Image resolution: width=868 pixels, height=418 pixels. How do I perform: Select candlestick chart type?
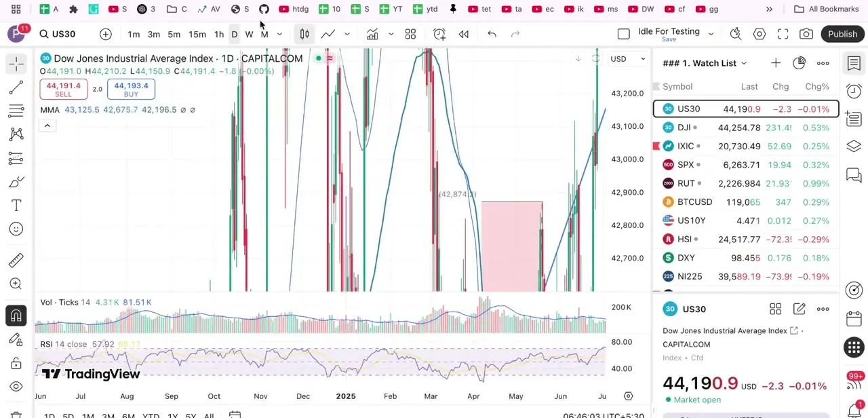click(304, 34)
